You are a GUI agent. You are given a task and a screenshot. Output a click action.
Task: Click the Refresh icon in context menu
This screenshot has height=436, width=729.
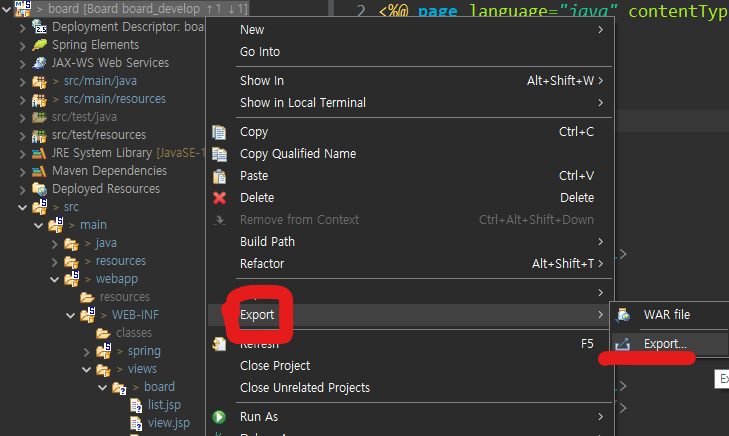tap(219, 344)
